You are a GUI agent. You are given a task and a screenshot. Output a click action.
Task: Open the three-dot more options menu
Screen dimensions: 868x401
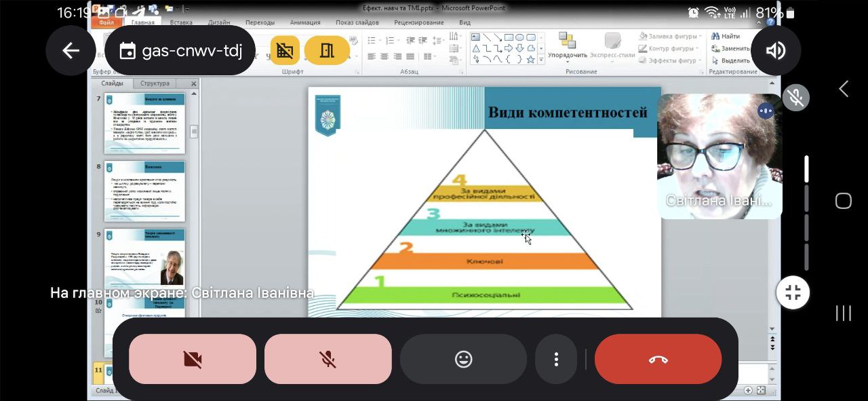tap(556, 359)
